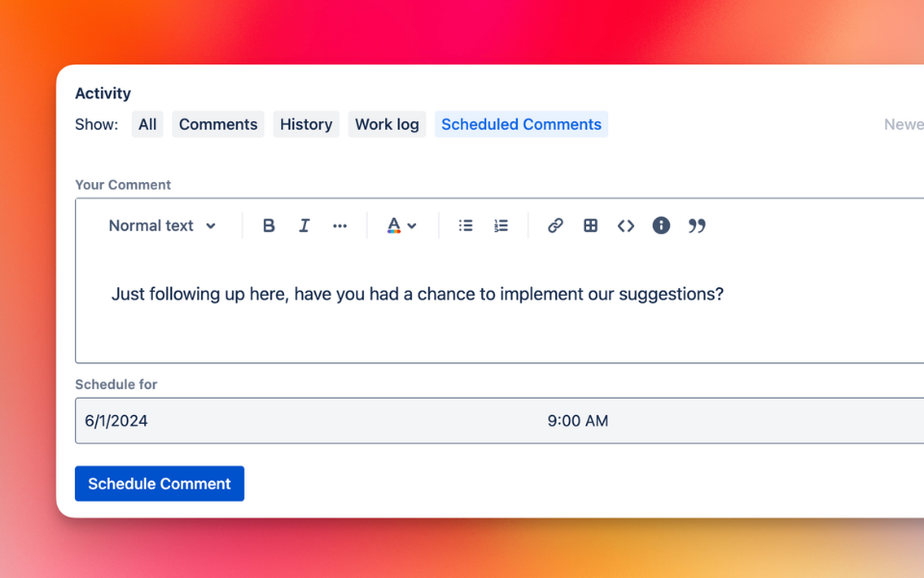Insert a numbered list

500,225
